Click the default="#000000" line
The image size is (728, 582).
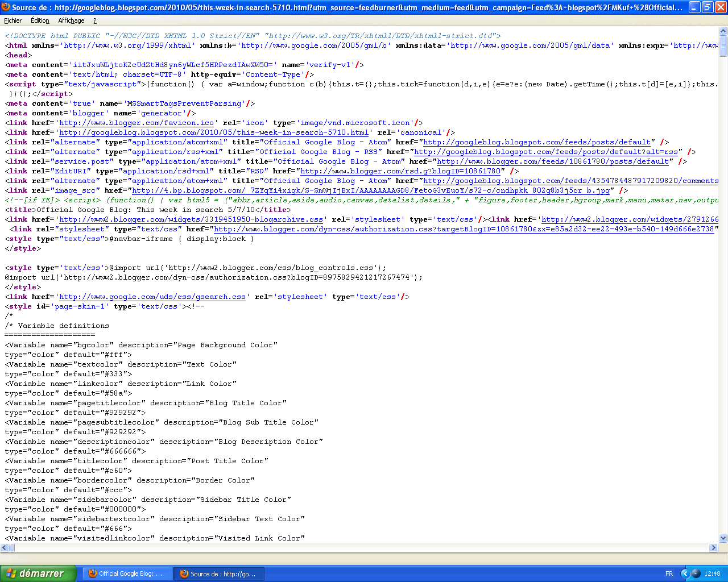coord(75,509)
